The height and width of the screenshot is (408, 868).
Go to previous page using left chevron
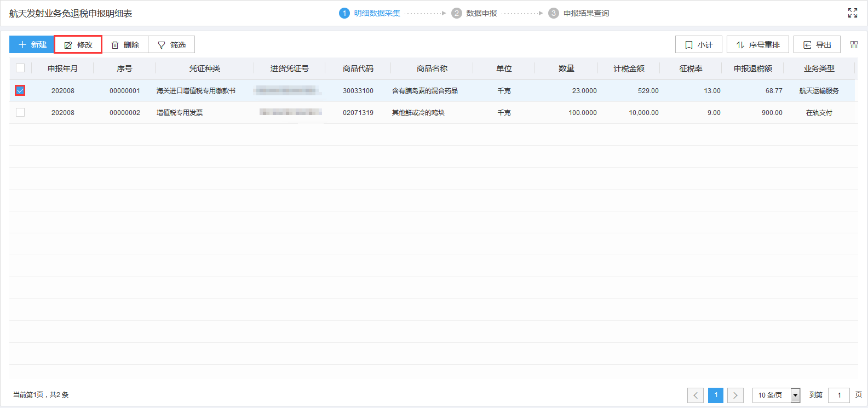click(695, 395)
